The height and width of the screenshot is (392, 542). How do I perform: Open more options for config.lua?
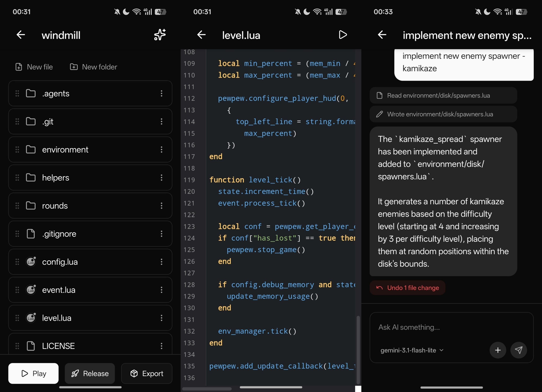[162, 262]
